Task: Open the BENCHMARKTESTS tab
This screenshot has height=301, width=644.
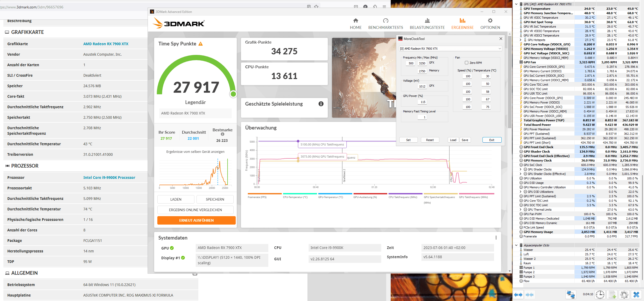Action: (386, 24)
